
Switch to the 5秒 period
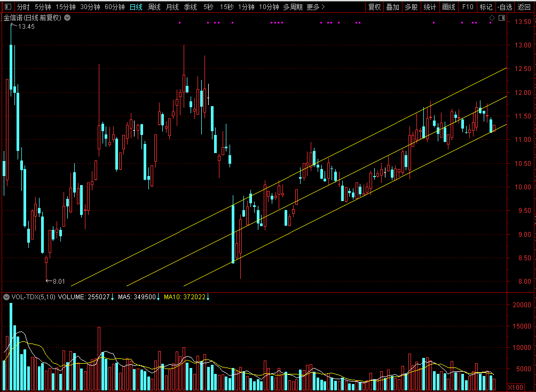208,7
